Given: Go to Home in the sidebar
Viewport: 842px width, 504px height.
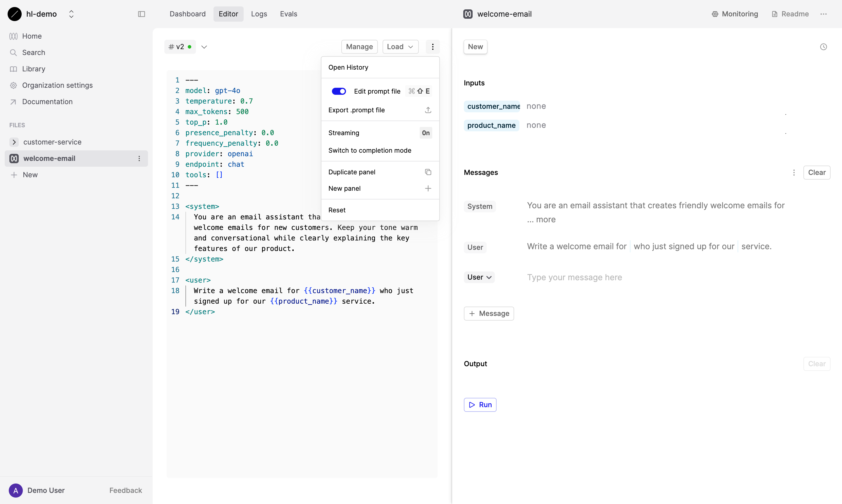Looking at the screenshot, I should click(32, 36).
